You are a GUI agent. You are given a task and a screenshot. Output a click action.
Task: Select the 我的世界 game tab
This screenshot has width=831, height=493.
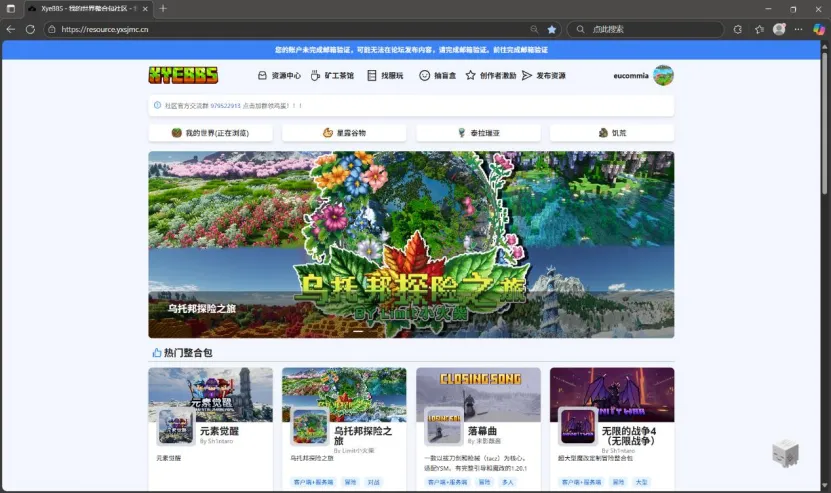(x=210, y=132)
